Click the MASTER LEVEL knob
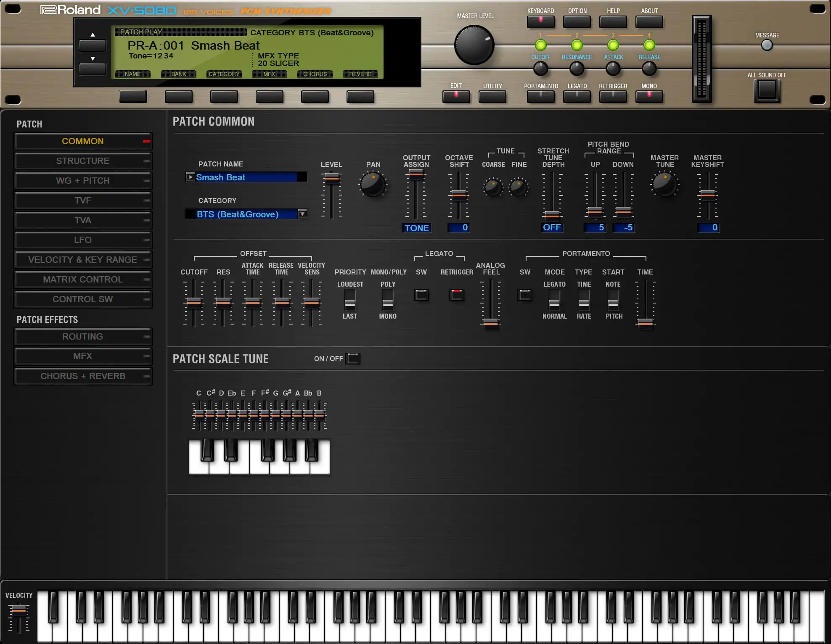Screen dimensions: 831x644 [474, 45]
